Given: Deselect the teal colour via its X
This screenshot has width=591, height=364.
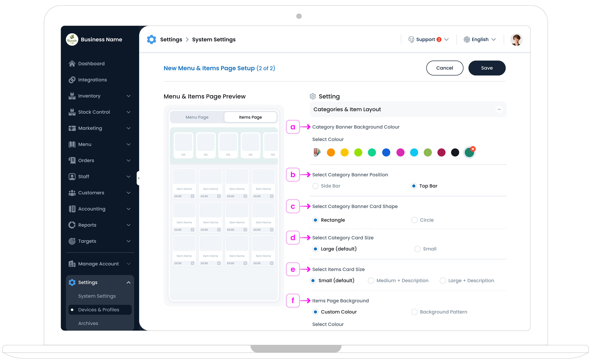Looking at the screenshot, I should pyautogui.click(x=473, y=149).
